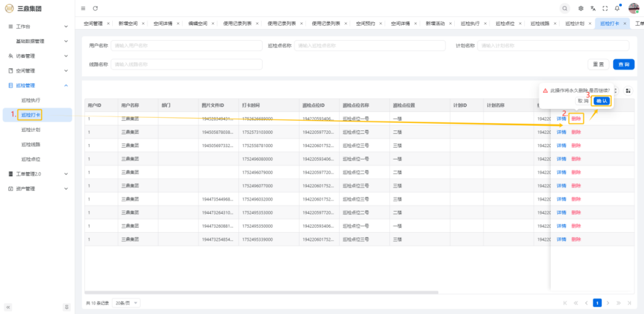Close the 空间预约 tab
644x314 pixels.
tap(380, 23)
